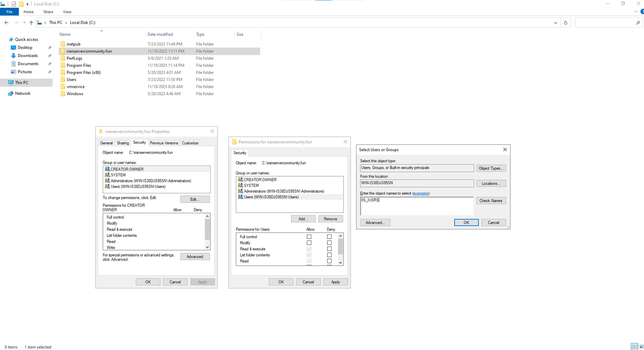Click the Downloads icon in Quick access
Screen dimensions: 644x350
click(13, 56)
